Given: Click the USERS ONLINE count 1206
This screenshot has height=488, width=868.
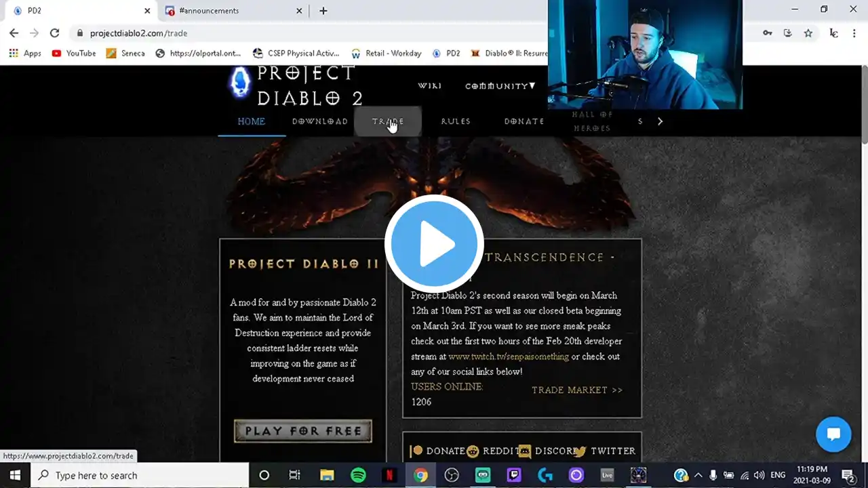Looking at the screenshot, I should [x=421, y=402].
